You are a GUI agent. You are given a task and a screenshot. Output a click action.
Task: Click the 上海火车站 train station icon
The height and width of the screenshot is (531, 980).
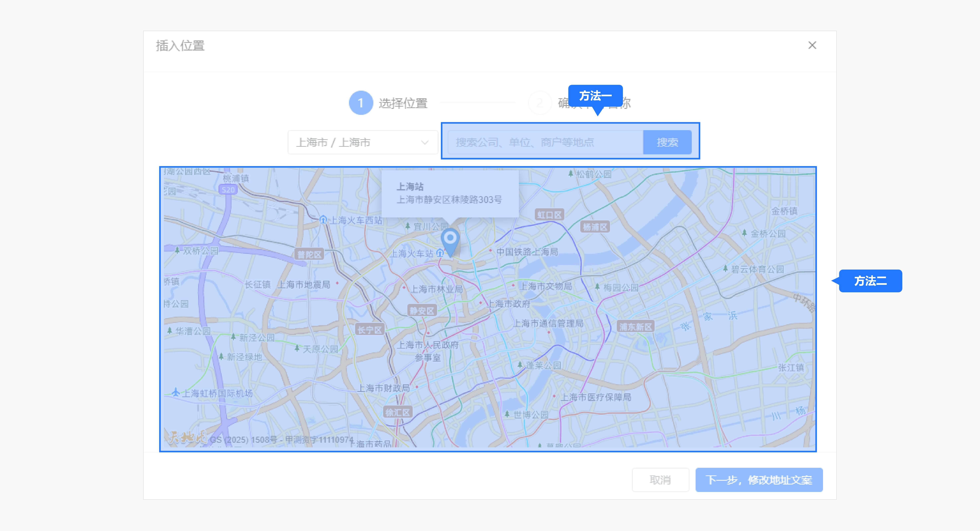coord(440,253)
